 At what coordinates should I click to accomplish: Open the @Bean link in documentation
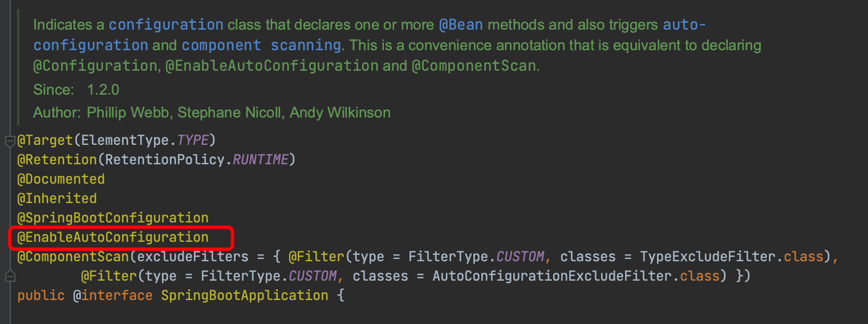coord(461,25)
